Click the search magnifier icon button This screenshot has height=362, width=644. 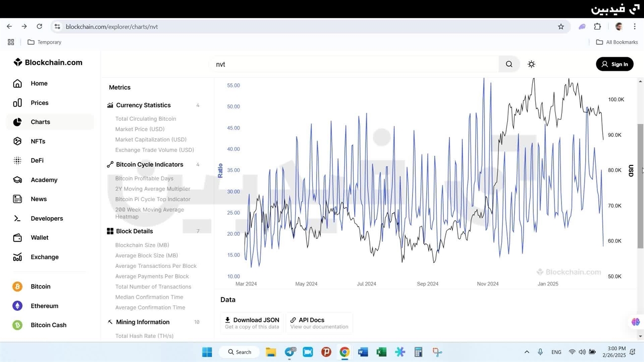point(509,64)
